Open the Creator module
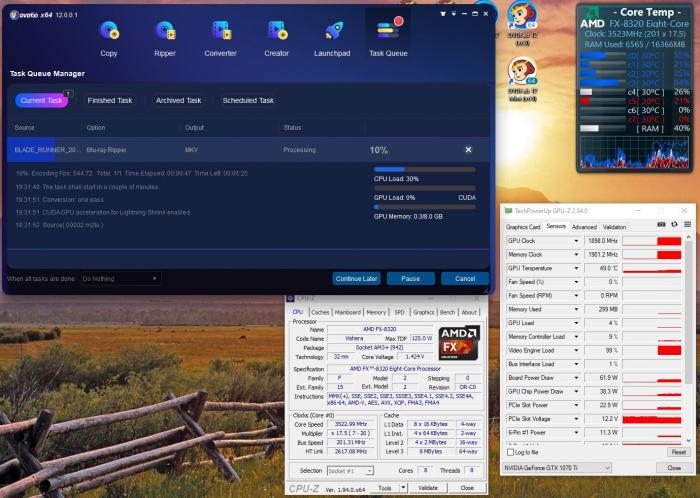 (276, 32)
